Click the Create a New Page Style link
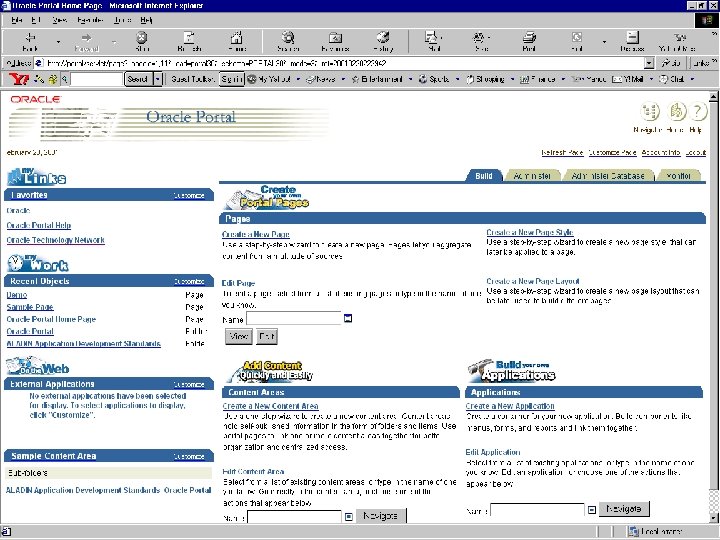 529,232
